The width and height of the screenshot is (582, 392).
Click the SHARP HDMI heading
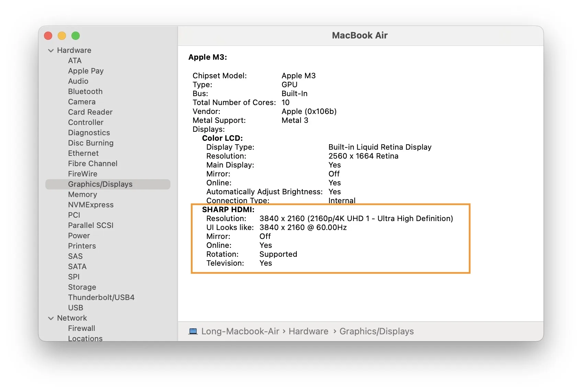[228, 210]
